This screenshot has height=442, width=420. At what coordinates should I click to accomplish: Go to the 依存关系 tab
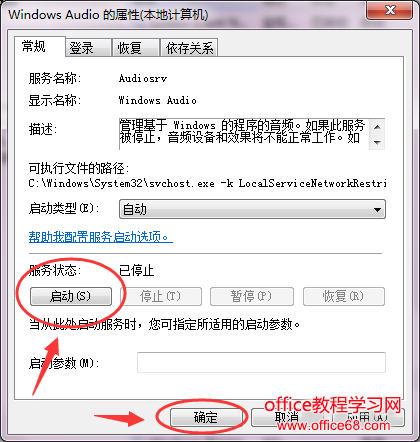point(189,48)
